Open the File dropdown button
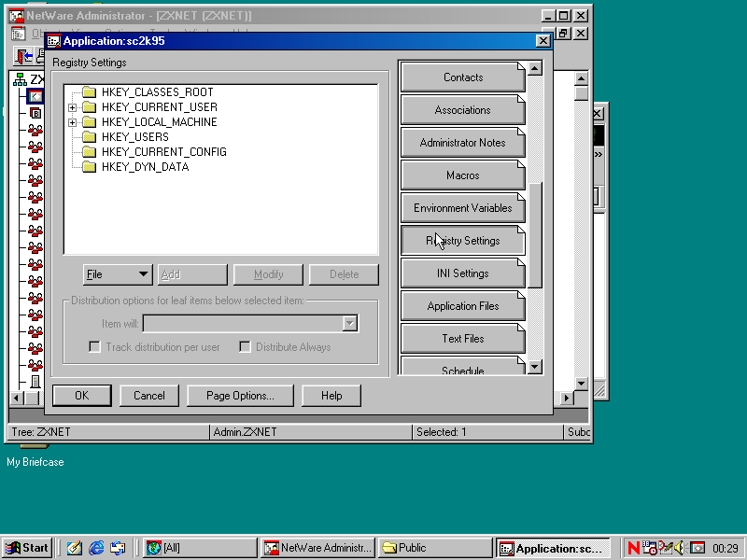 pos(118,274)
